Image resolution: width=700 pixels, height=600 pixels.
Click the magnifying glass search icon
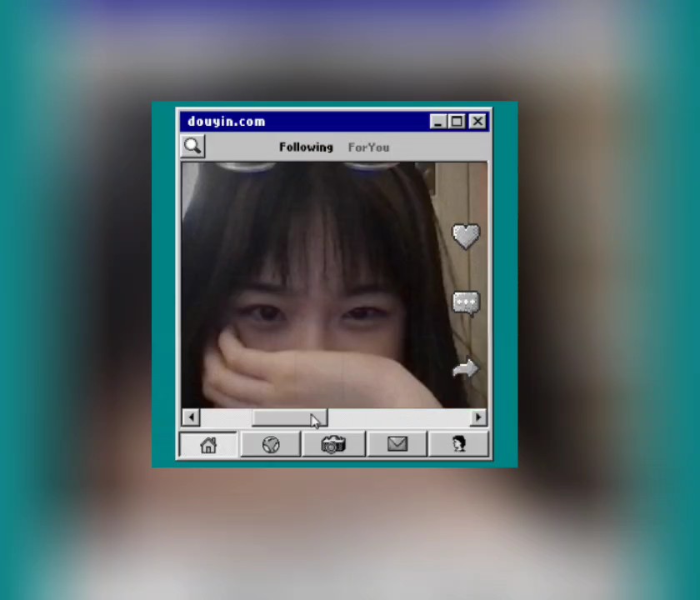click(192, 147)
